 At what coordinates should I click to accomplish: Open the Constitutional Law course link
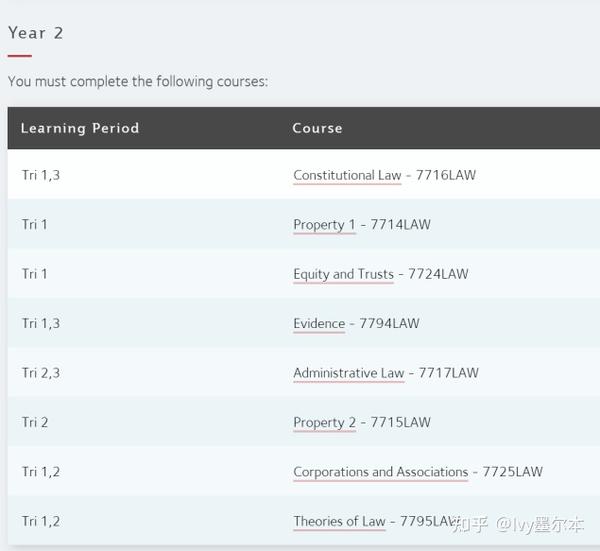click(347, 175)
